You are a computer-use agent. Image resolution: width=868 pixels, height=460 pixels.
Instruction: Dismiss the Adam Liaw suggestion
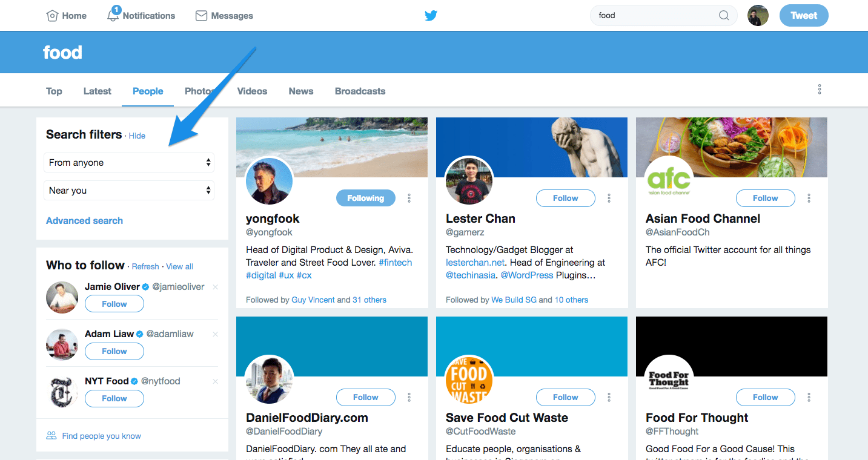(x=216, y=334)
